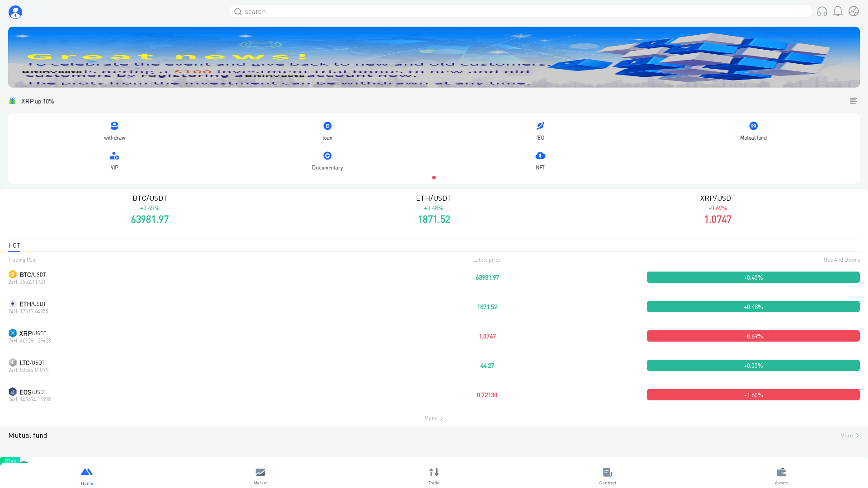Select the HOT tab
The width and height of the screenshot is (868, 488).
click(14, 245)
